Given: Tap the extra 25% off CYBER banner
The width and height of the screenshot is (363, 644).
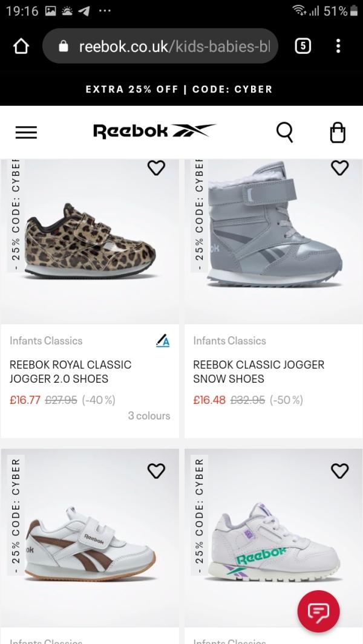Looking at the screenshot, I should 179,89.
